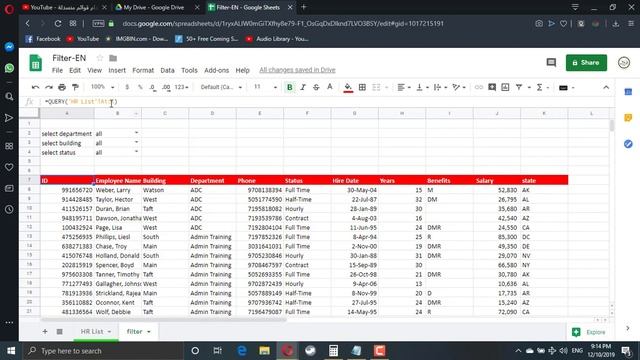
Task: Open the Add-ons menu
Action: point(216,70)
